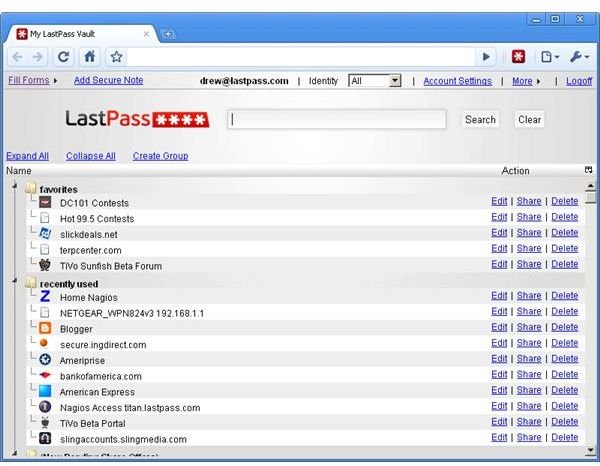Click the bankofamerica.com flag icon
This screenshot has height=466, width=600.
45,375
